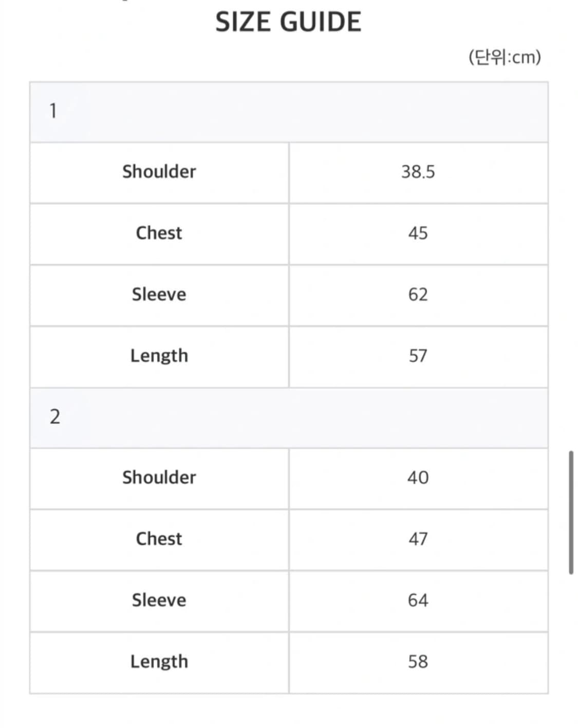Viewport: 578px width, 728px height.
Task: Select the 47 chest measurement
Action: tap(418, 539)
